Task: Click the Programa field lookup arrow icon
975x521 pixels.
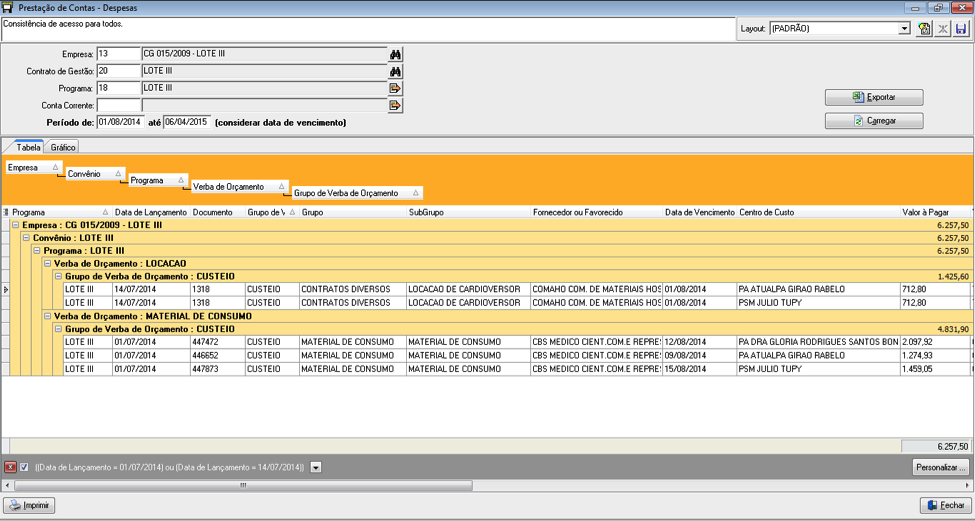Action: coord(395,88)
